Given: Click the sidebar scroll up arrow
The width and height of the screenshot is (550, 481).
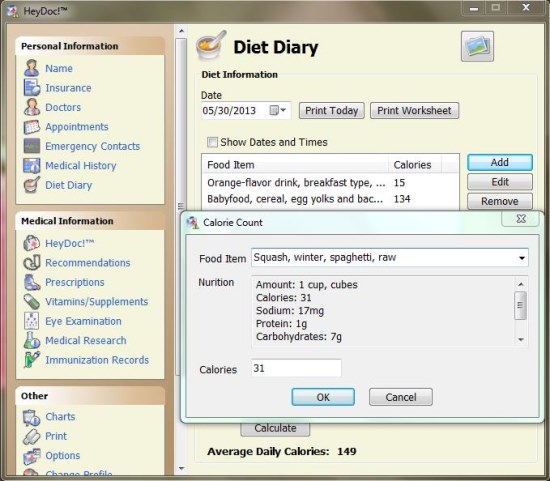Looking at the screenshot, I should [x=181, y=31].
